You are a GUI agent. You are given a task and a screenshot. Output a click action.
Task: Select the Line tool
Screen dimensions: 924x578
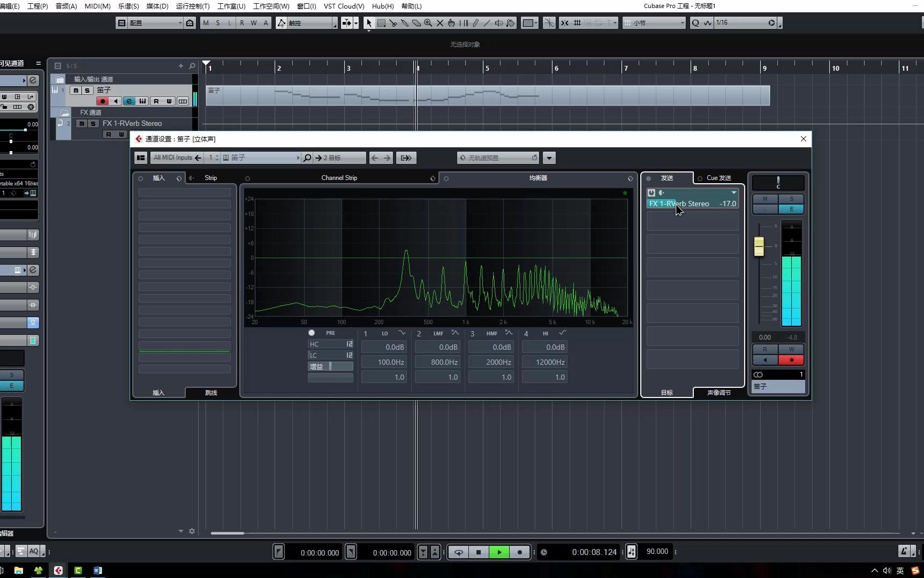pos(487,23)
